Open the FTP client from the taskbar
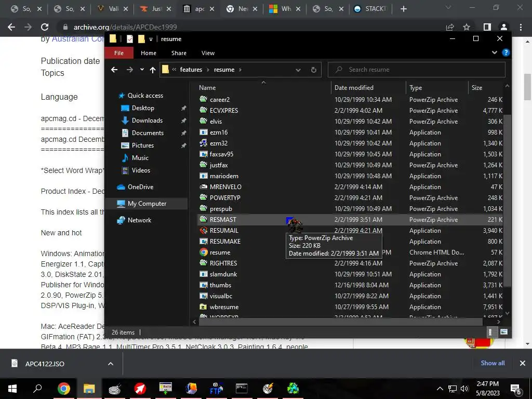This screenshot has width=532, height=399. [x=216, y=389]
